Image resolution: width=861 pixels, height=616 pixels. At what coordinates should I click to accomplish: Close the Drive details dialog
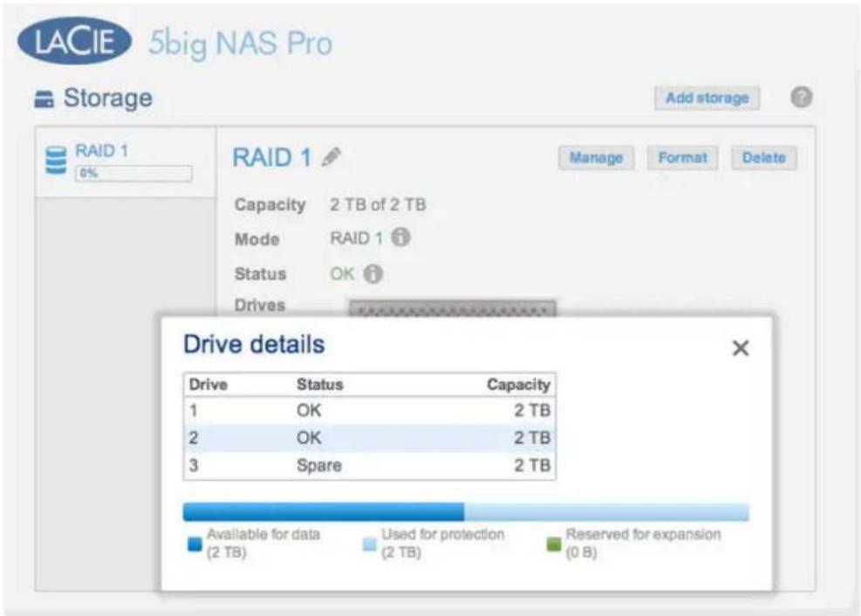tap(741, 348)
